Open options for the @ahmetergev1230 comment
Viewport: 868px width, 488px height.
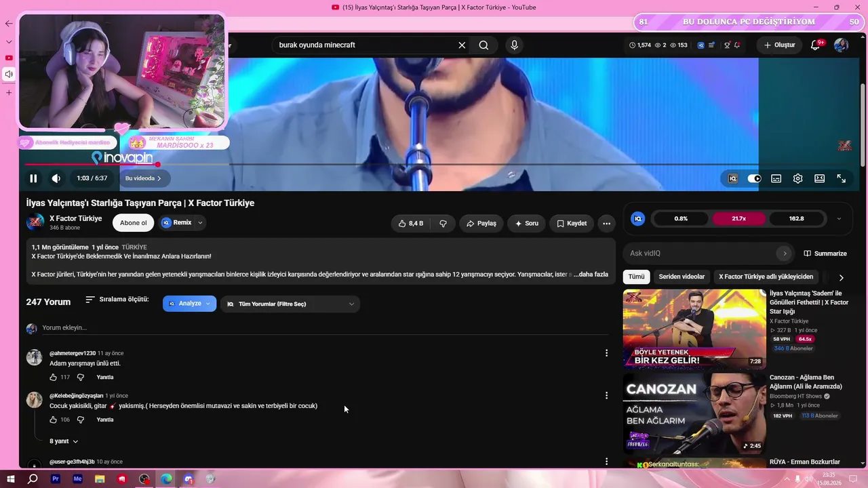pyautogui.click(x=606, y=353)
